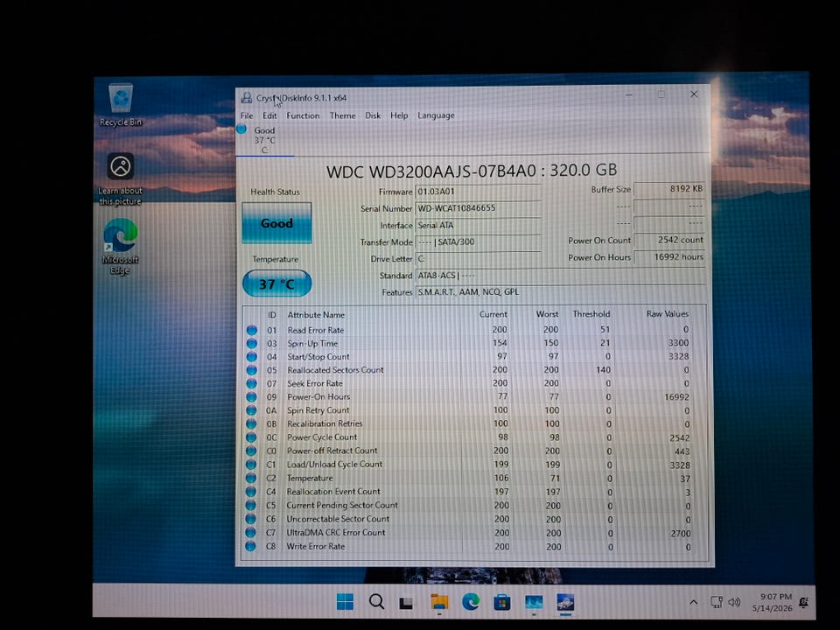Click the status circle for Power Cycle Count
The height and width of the screenshot is (630, 840).
coord(251,437)
